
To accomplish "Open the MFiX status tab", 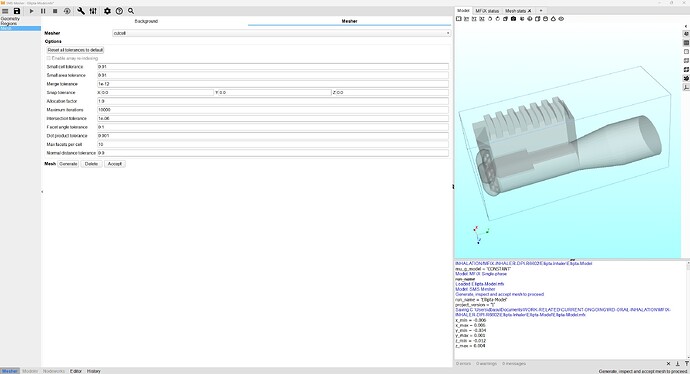I will (x=487, y=11).
